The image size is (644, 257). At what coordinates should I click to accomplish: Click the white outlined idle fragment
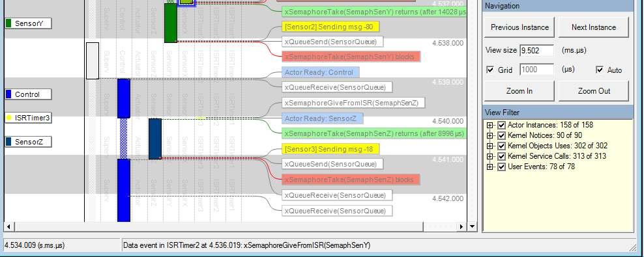click(x=93, y=61)
